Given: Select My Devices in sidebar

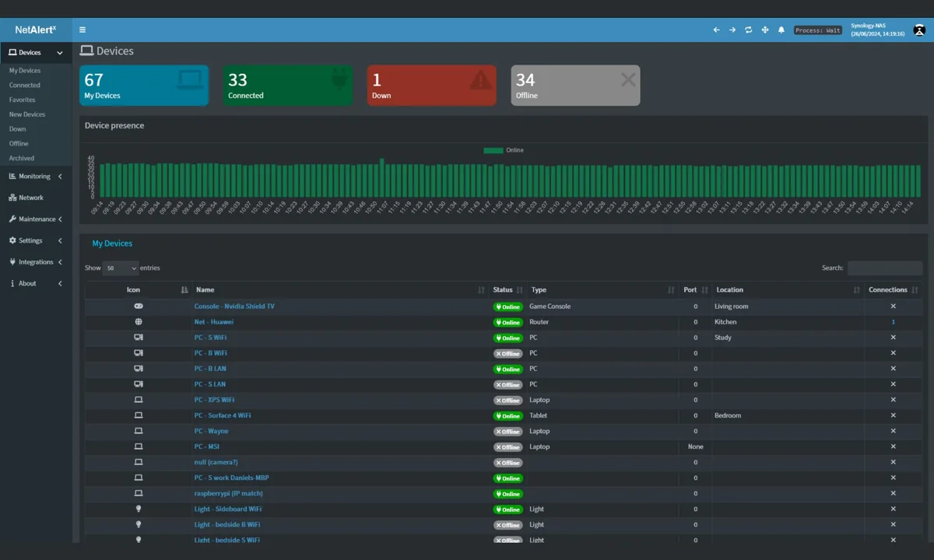Looking at the screenshot, I should (25, 71).
